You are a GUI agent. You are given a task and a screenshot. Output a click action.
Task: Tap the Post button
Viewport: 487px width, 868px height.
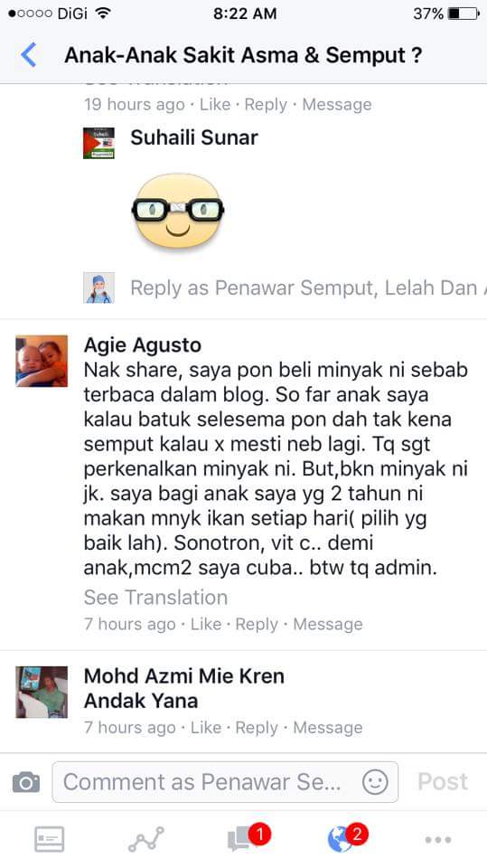pyautogui.click(x=443, y=781)
